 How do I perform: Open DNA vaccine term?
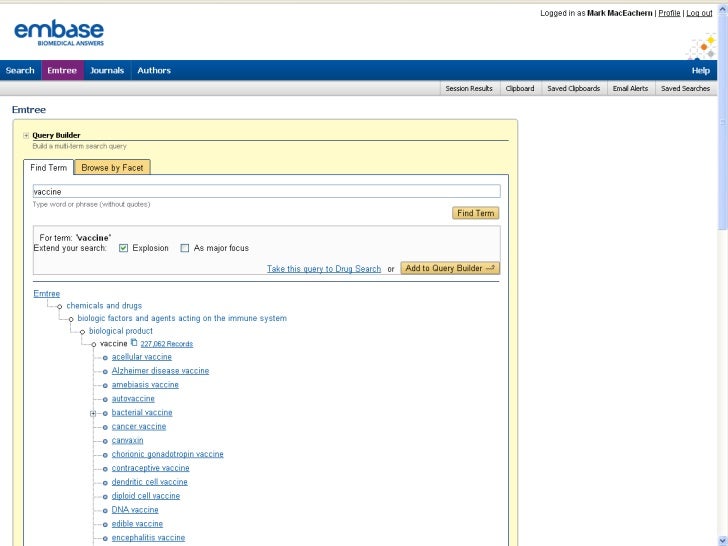point(135,510)
